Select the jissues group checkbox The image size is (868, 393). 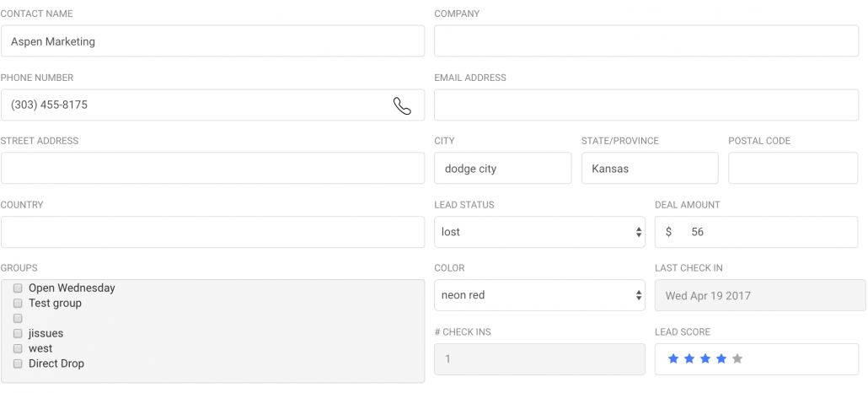[x=18, y=334]
